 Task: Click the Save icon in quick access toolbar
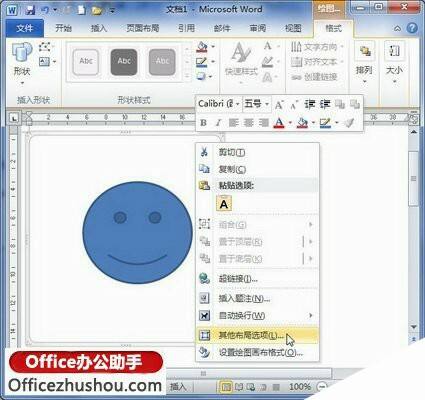coord(30,10)
